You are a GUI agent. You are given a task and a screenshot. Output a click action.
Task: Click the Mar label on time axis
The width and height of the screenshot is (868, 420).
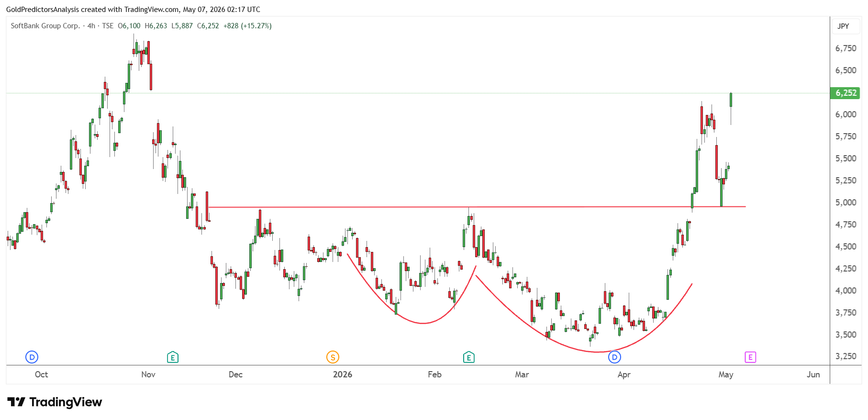[522, 375]
